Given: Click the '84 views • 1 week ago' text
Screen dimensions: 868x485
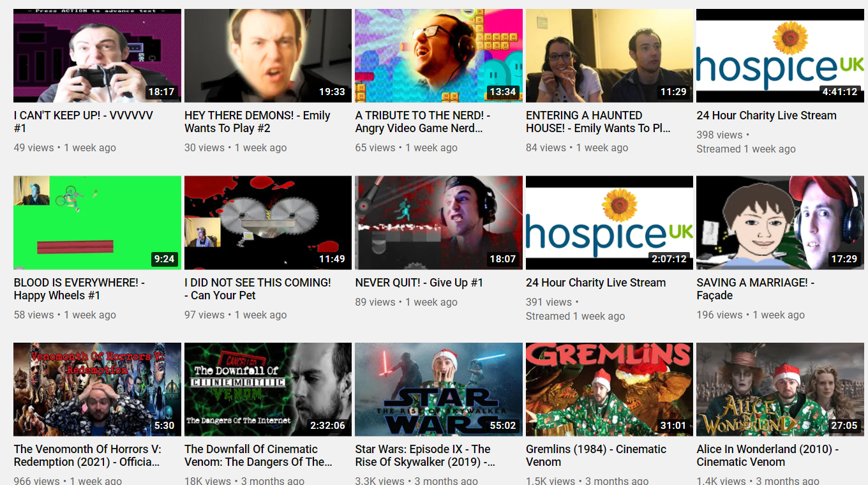Looking at the screenshot, I should point(577,147).
